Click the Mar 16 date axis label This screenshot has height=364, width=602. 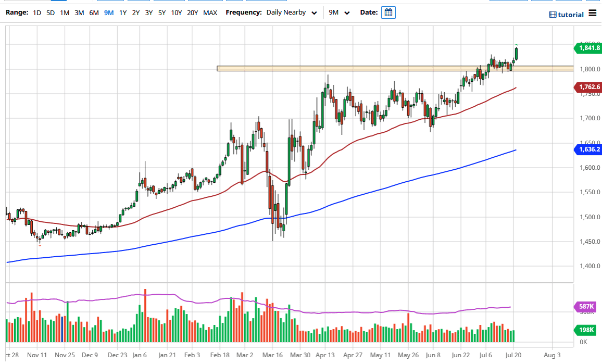click(x=272, y=355)
